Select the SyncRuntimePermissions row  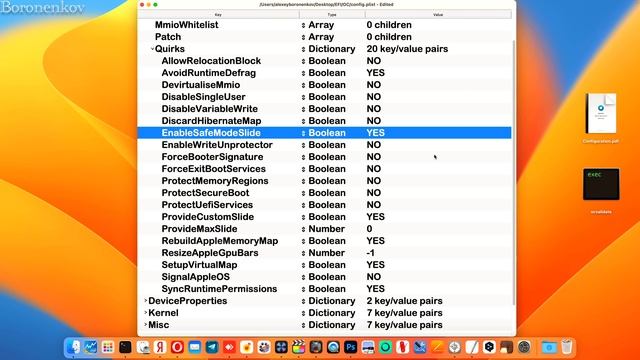pyautogui.click(x=324, y=289)
